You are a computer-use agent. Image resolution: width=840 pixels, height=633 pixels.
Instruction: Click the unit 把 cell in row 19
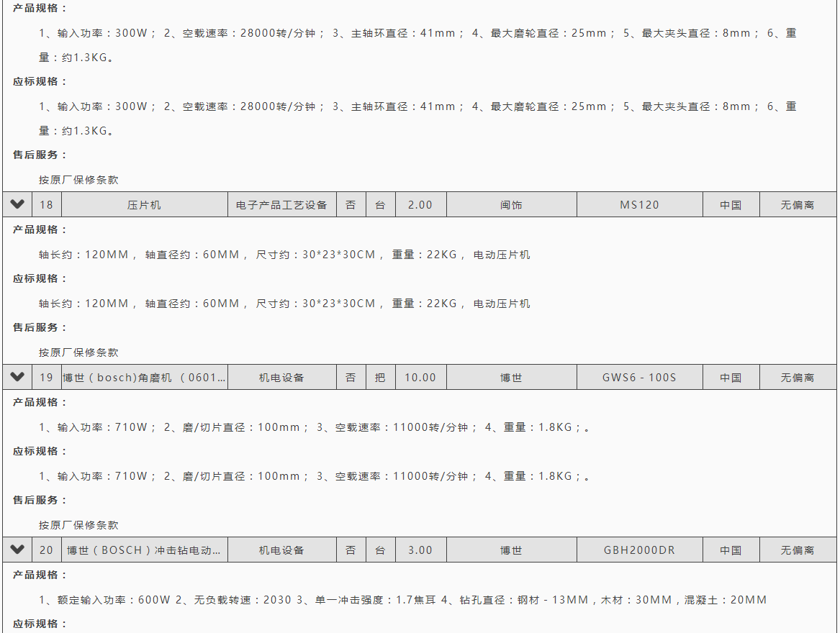(x=380, y=378)
